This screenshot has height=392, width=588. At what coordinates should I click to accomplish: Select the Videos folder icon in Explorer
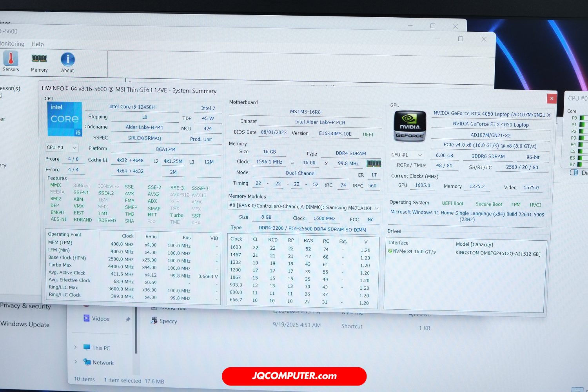86,318
